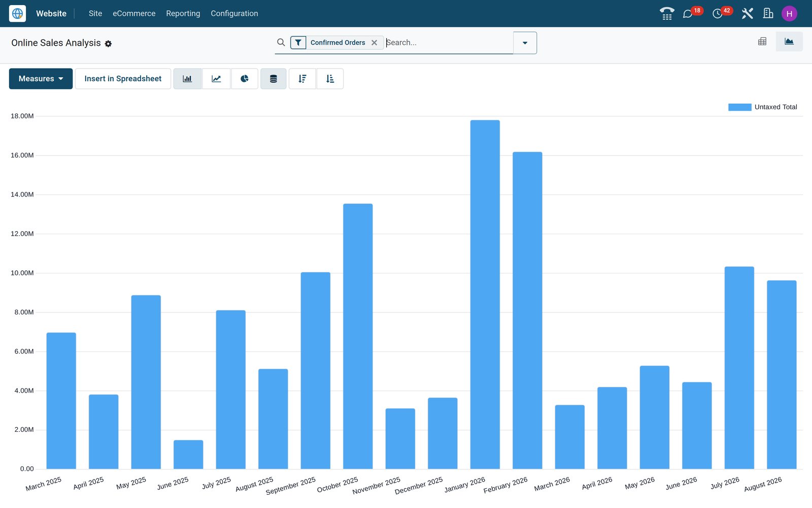812x508 pixels.
Task: Open the search options dropdown arrow
Action: (x=525, y=43)
